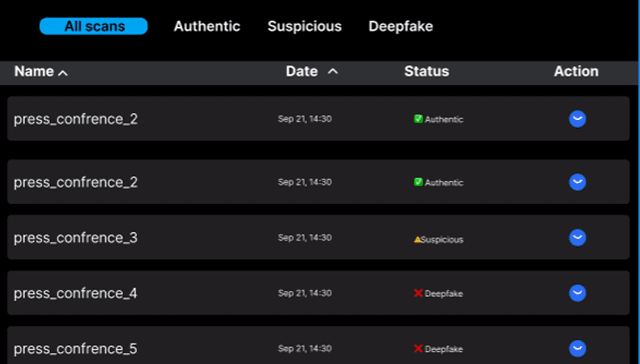Click the blue circular action button on press_confrence_3

click(577, 238)
